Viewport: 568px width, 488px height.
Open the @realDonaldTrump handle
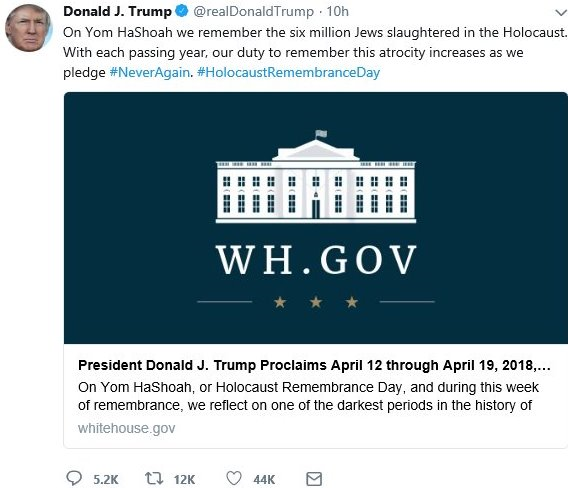(x=254, y=12)
